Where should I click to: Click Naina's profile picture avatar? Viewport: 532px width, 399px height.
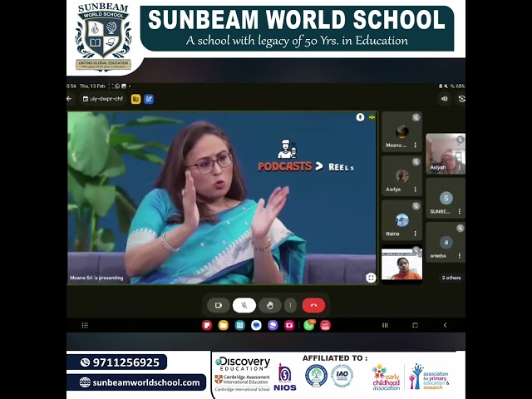coord(401,220)
